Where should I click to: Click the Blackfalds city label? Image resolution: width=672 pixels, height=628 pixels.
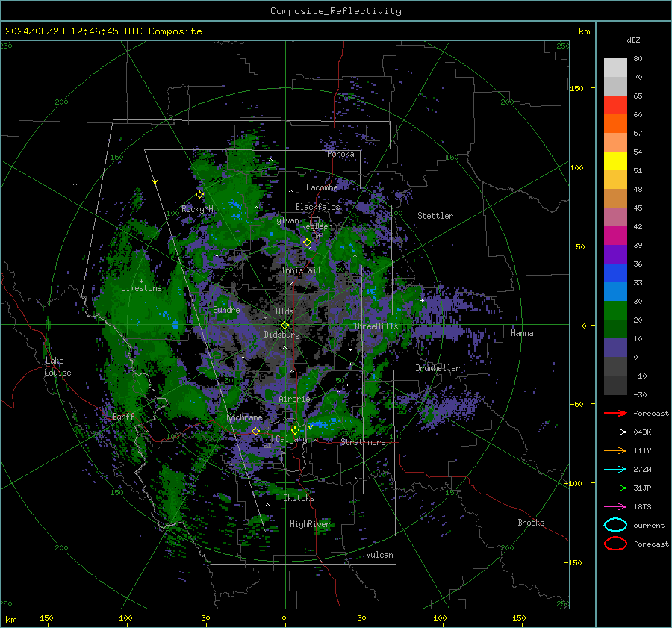(x=317, y=207)
